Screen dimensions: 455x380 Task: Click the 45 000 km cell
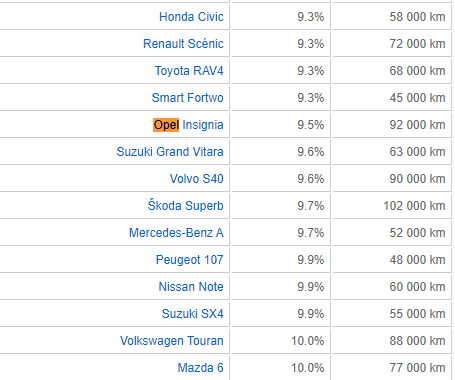click(x=392, y=98)
